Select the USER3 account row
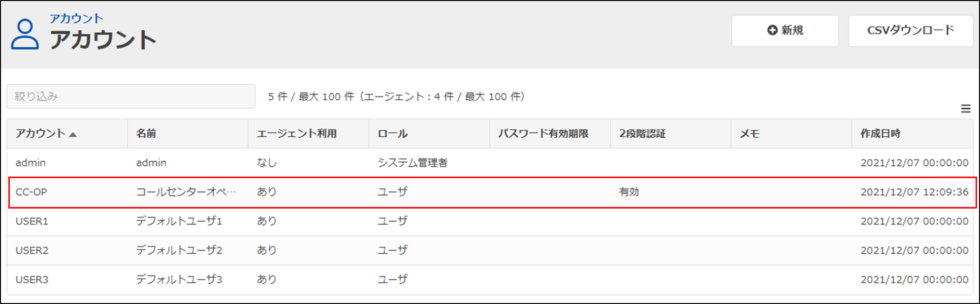Screen dimensions: 980x304 pos(490,279)
